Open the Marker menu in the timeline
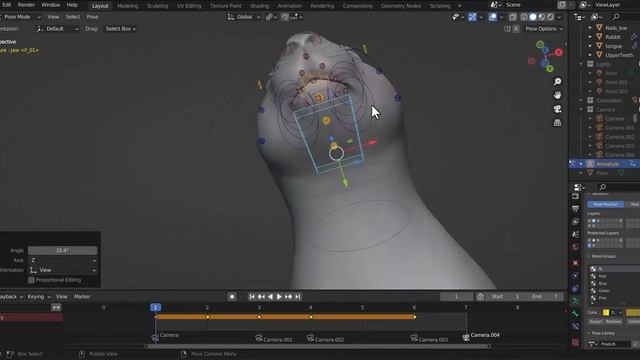This screenshot has height=360, width=640. (82, 297)
